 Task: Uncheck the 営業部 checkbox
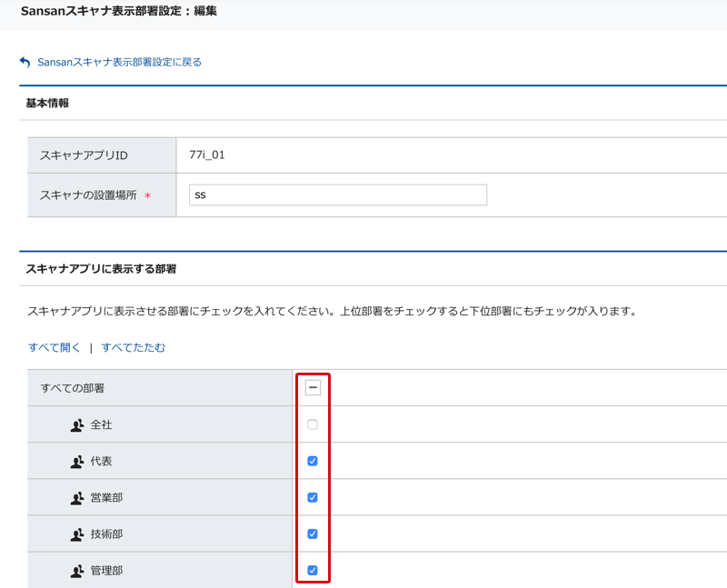(x=313, y=497)
